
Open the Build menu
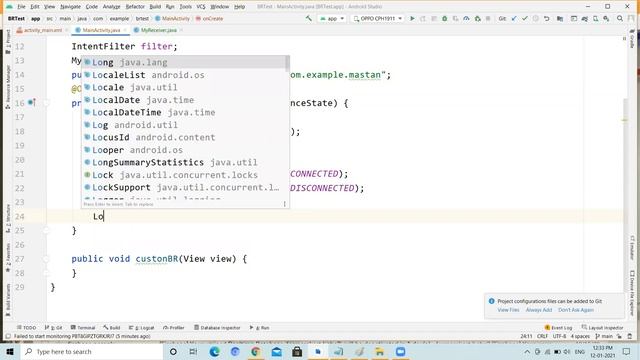click(155, 7)
